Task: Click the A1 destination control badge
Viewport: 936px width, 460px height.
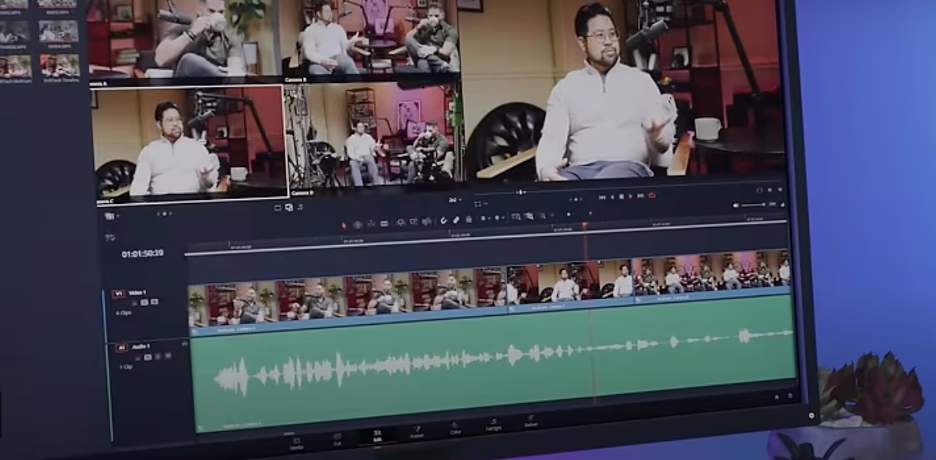Action: pos(121,348)
